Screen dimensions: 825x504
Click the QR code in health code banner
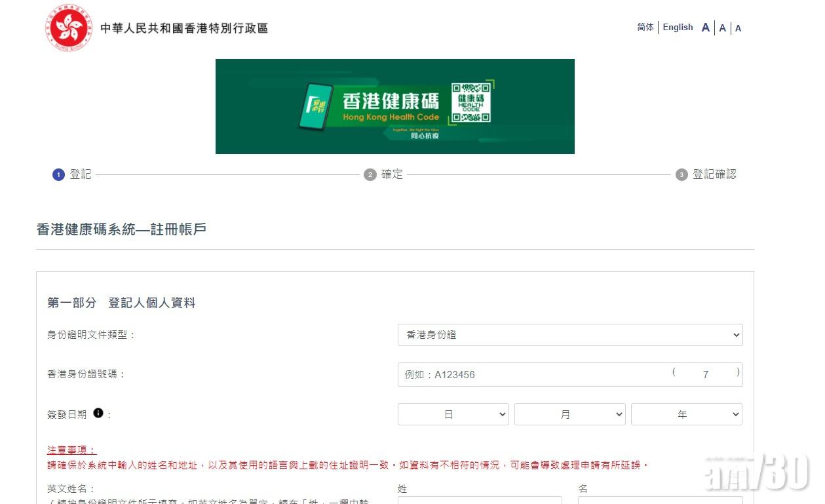(470, 102)
